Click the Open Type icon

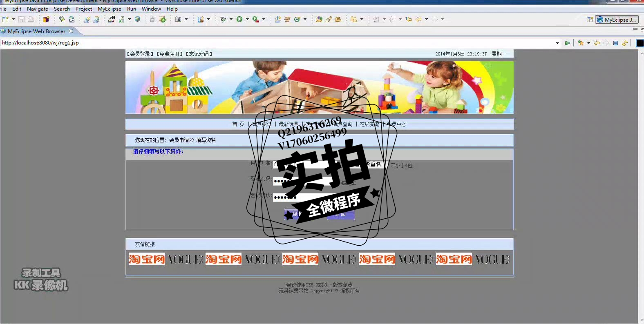click(x=319, y=19)
